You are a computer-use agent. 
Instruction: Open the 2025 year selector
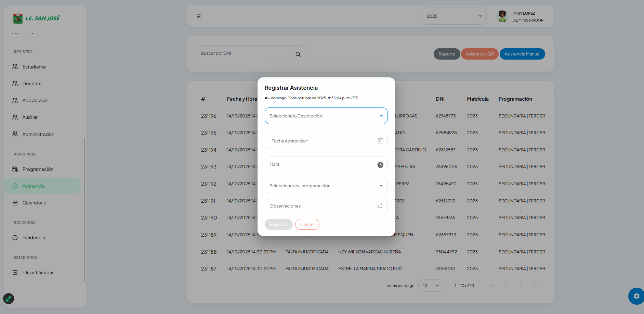(454, 16)
